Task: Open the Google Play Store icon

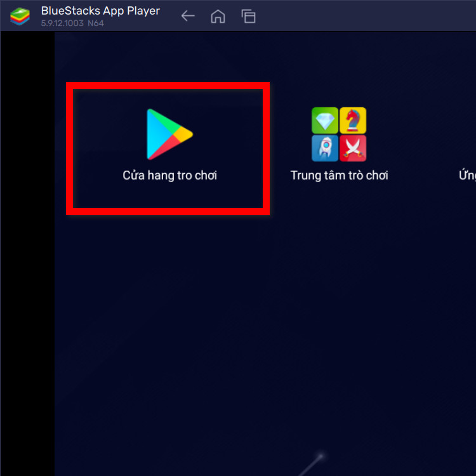Action: click(169, 134)
